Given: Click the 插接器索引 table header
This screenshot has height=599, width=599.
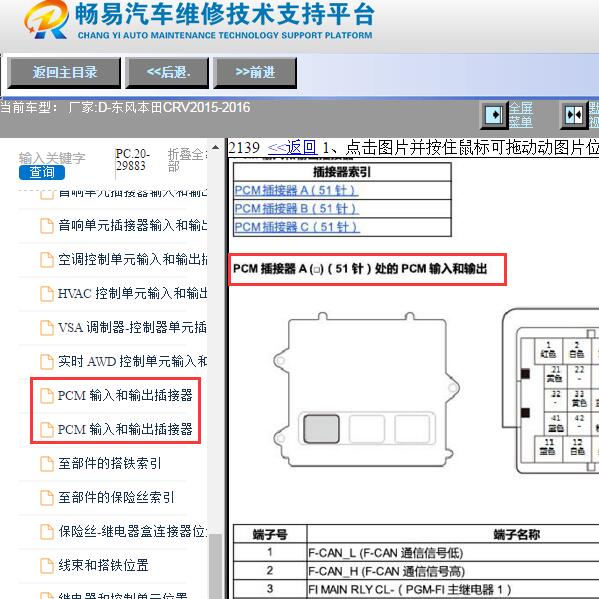Looking at the screenshot, I should pyautogui.click(x=342, y=172).
